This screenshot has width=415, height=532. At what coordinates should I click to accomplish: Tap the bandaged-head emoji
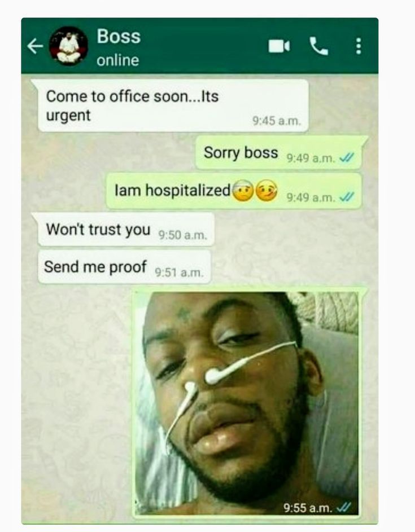click(242, 191)
